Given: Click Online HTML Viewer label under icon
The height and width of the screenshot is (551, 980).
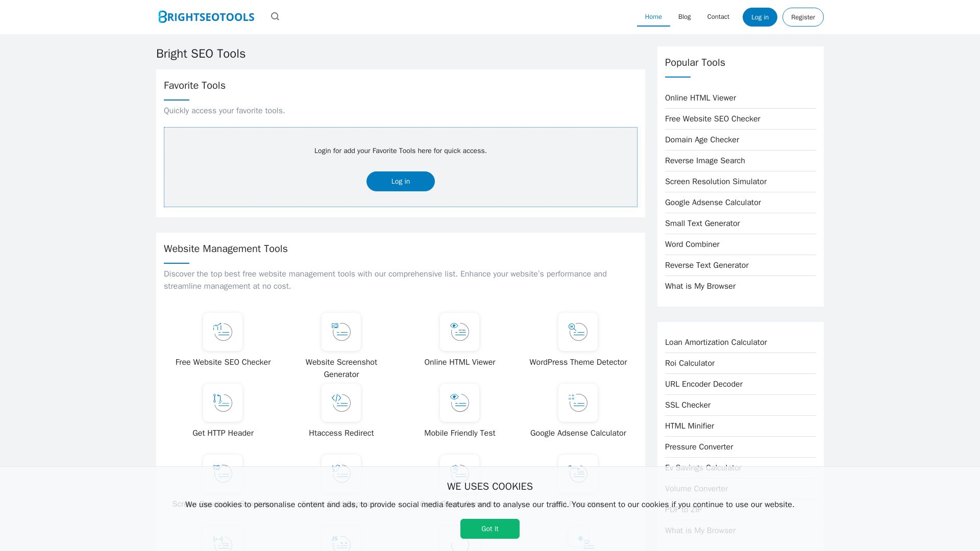Looking at the screenshot, I should (x=459, y=362).
